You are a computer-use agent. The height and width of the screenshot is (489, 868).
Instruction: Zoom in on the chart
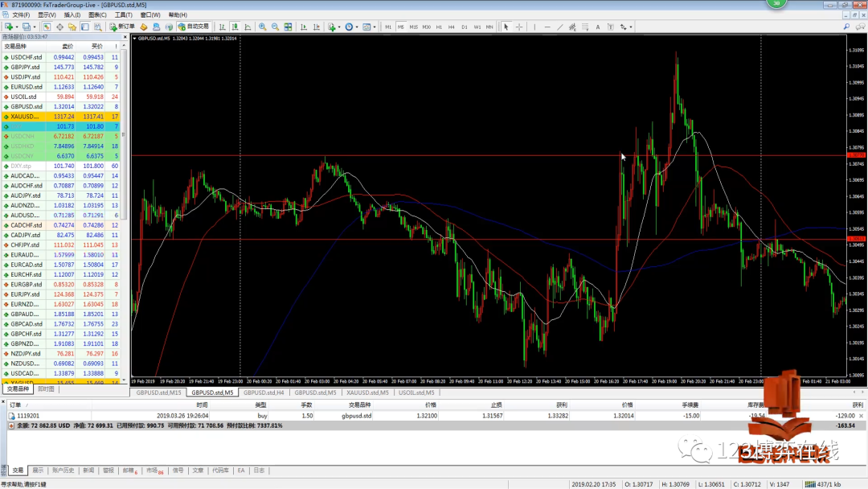[x=262, y=27]
